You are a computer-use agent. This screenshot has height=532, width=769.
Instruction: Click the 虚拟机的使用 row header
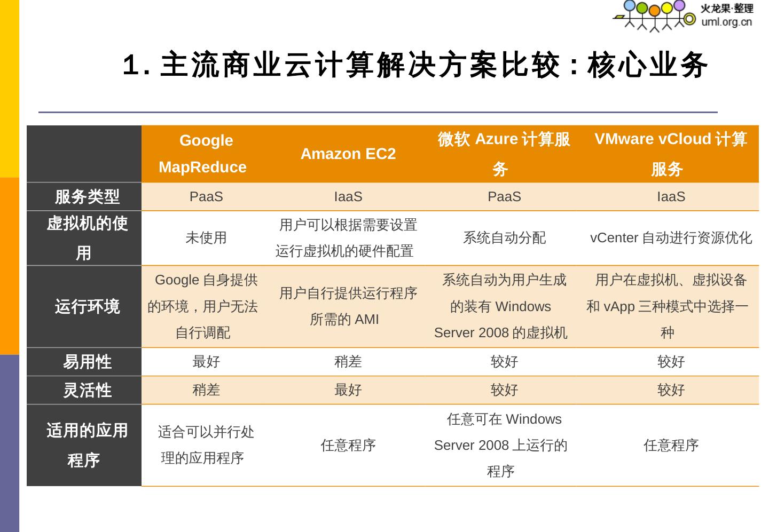point(84,238)
